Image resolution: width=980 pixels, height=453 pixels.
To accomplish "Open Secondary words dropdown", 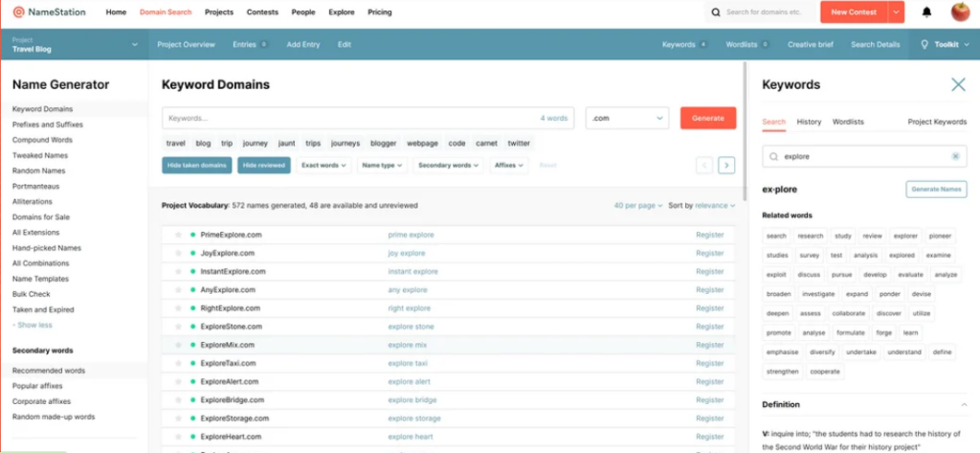I will pos(449,165).
